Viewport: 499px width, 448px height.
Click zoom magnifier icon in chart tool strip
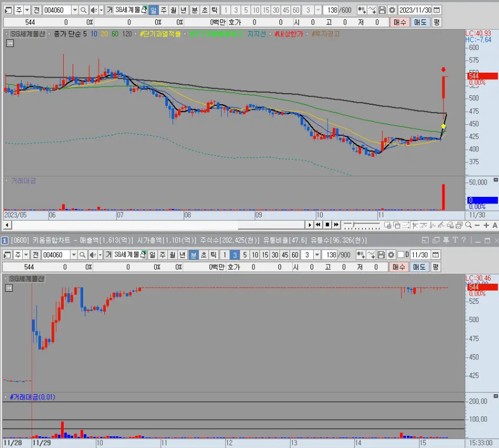[469, 225]
